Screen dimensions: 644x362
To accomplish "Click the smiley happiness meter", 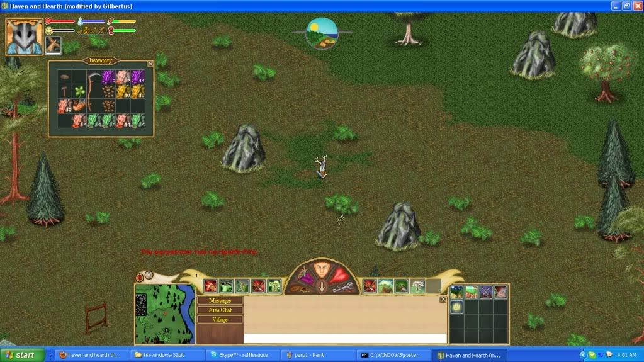I will point(60,30).
